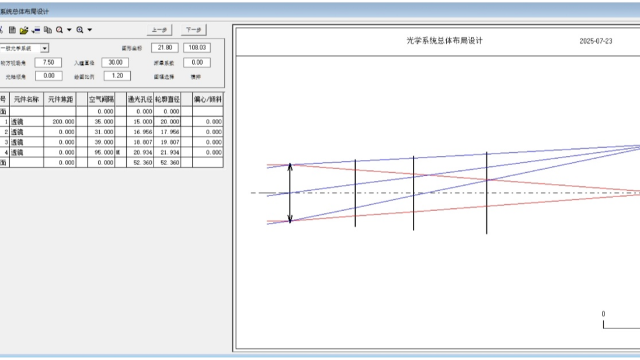Viewport: 640px width, 360px height.
Task: Click the 20.934 aperture cell
Action: pos(140,152)
